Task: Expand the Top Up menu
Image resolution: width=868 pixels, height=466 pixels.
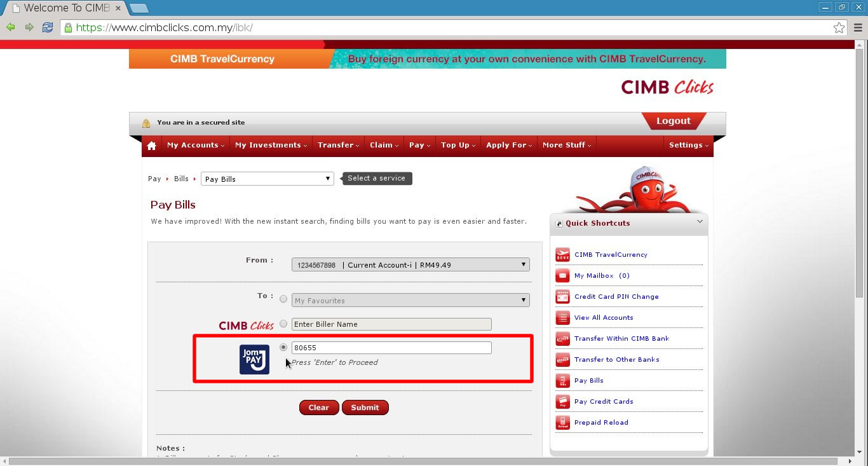Action: coord(458,146)
